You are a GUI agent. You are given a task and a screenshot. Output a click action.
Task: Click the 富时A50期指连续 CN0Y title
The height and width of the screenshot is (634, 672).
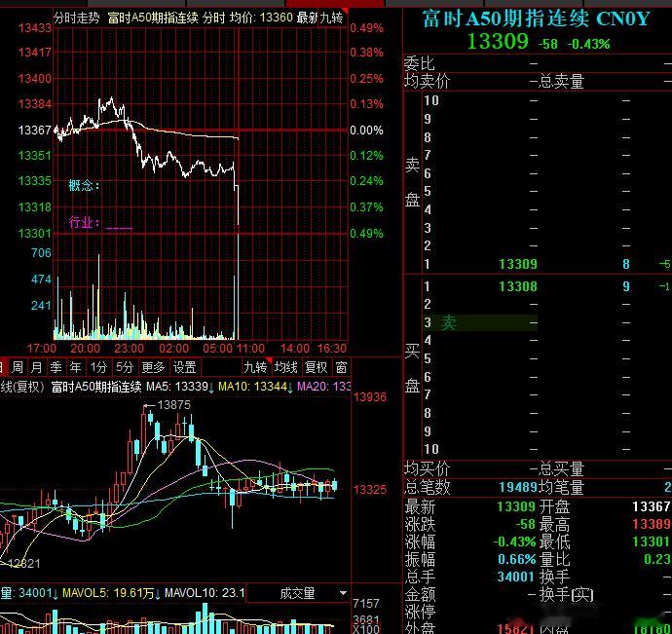[x=537, y=19]
